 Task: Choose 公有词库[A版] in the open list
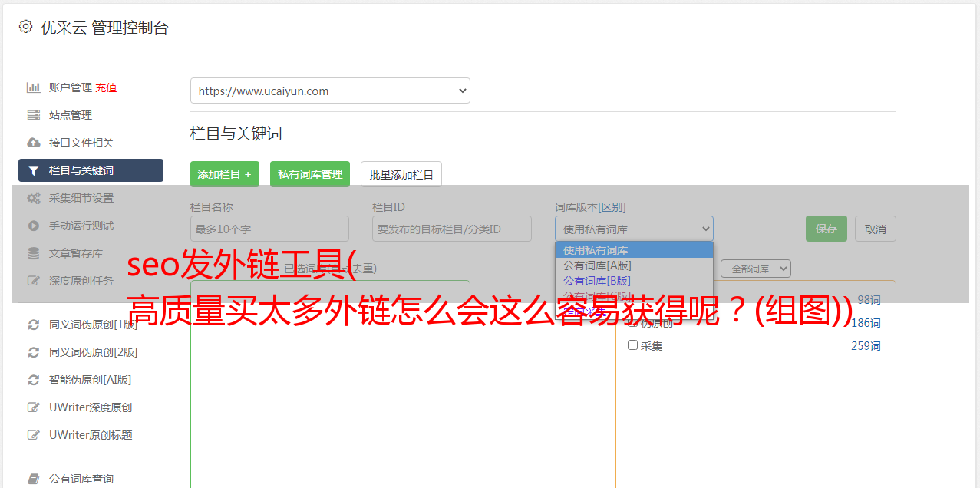[x=634, y=265]
